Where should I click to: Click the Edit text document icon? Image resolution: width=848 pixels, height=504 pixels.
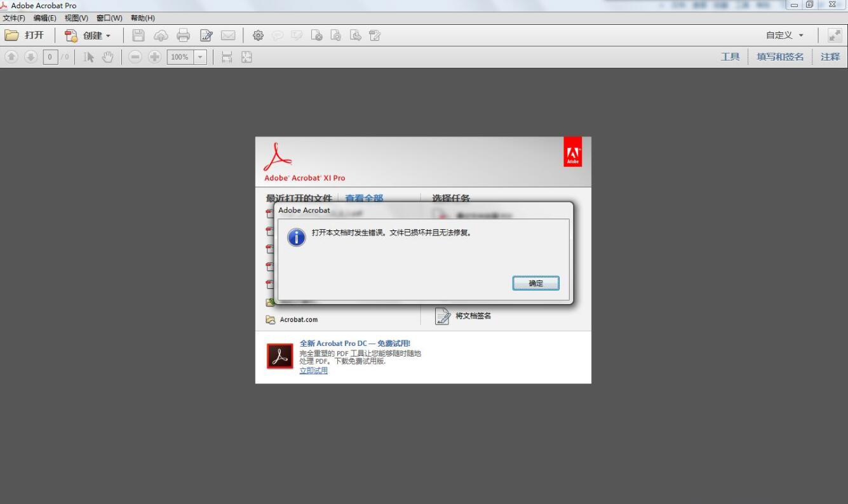click(x=206, y=36)
